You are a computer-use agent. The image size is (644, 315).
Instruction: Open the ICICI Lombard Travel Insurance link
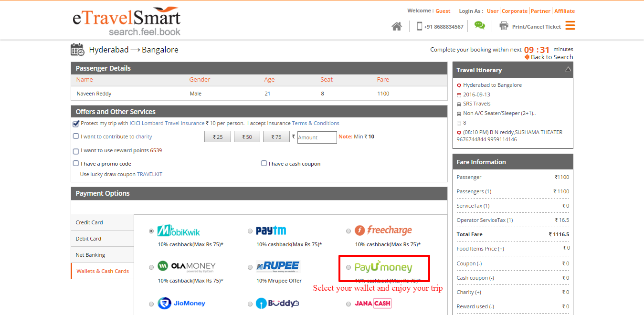click(167, 123)
